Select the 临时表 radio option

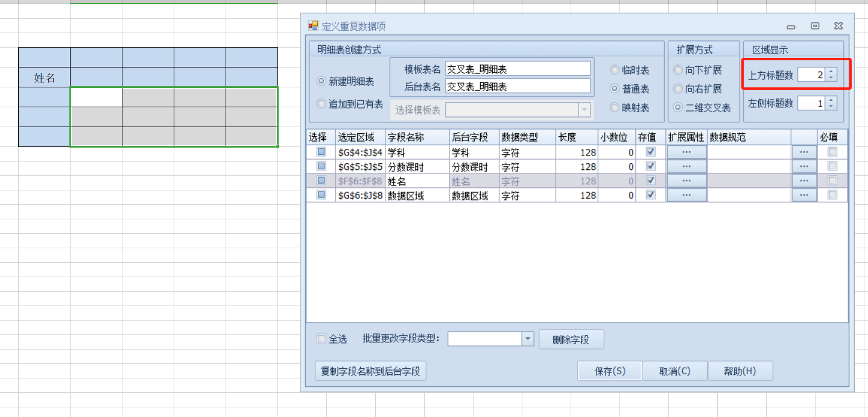(x=615, y=70)
